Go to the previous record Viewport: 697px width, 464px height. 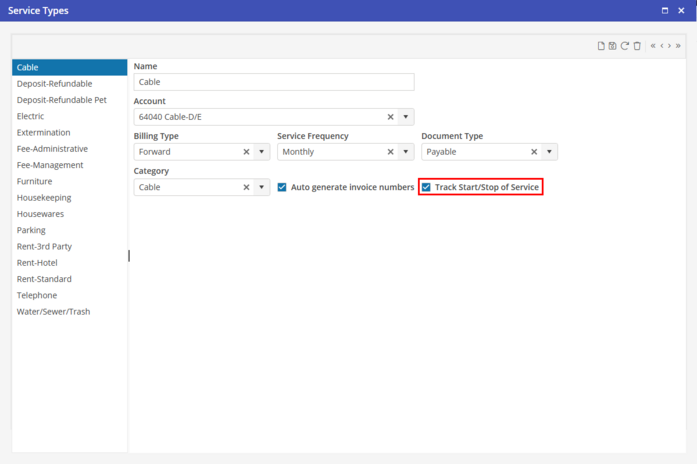[x=661, y=46]
